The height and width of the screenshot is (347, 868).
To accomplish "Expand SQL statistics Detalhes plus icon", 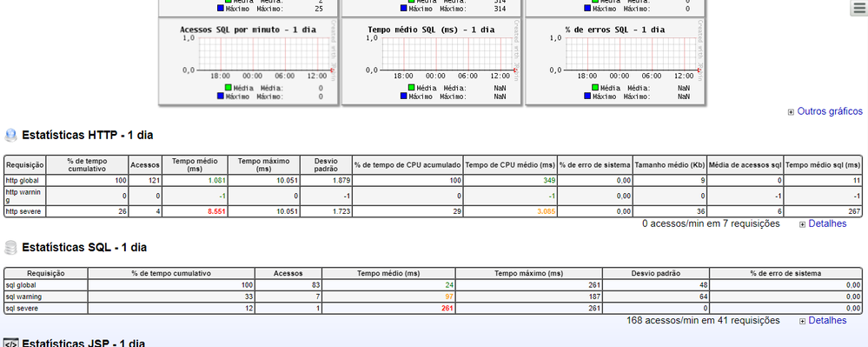I will pyautogui.click(x=803, y=321).
